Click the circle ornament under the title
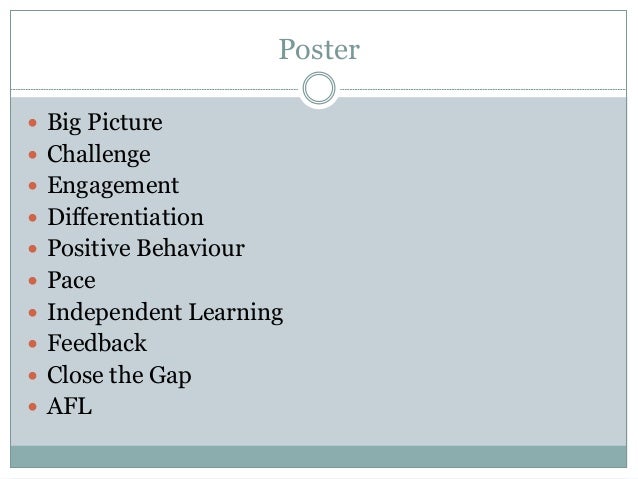 [x=319, y=88]
